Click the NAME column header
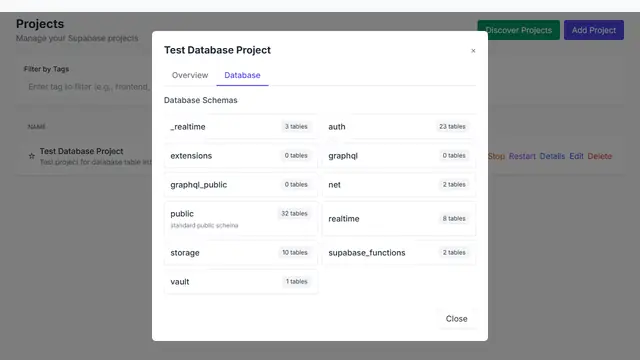The width and height of the screenshot is (640, 360). point(36,127)
